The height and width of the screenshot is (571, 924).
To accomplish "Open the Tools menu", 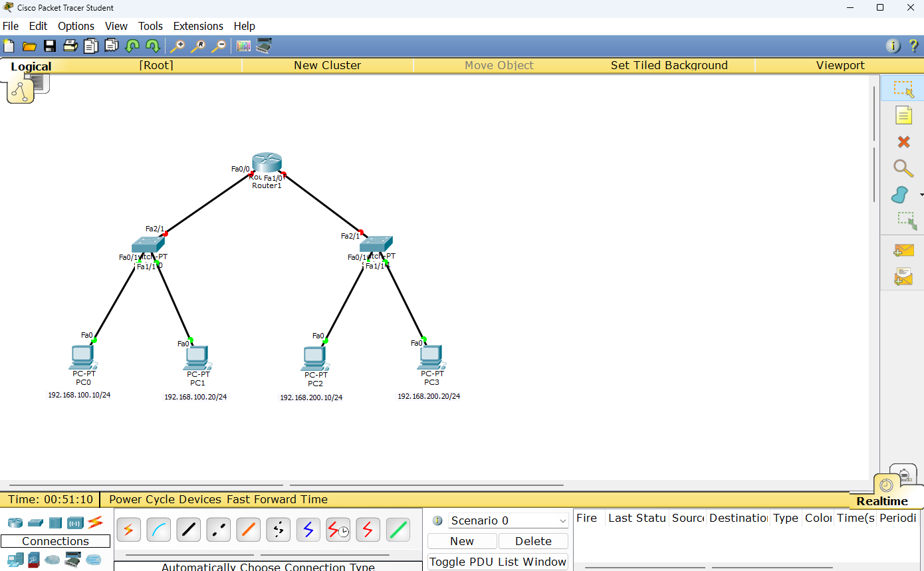I will coord(150,26).
